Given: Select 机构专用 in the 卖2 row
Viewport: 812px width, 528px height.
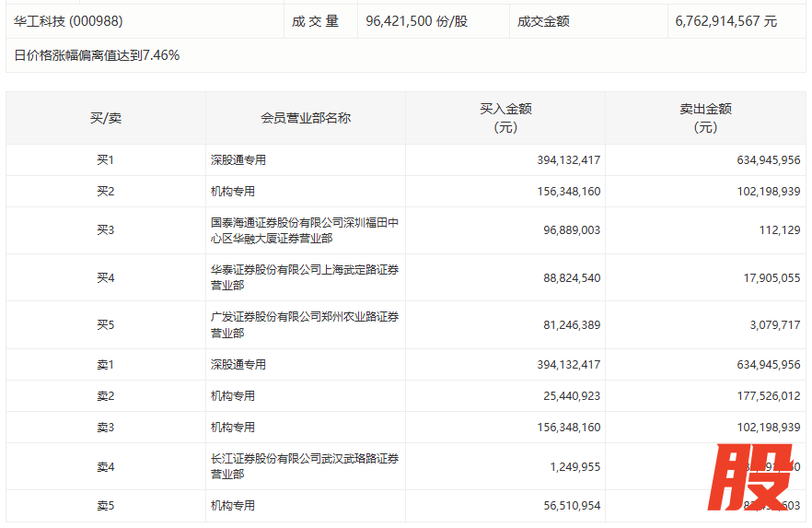Looking at the screenshot, I should pyautogui.click(x=233, y=396).
